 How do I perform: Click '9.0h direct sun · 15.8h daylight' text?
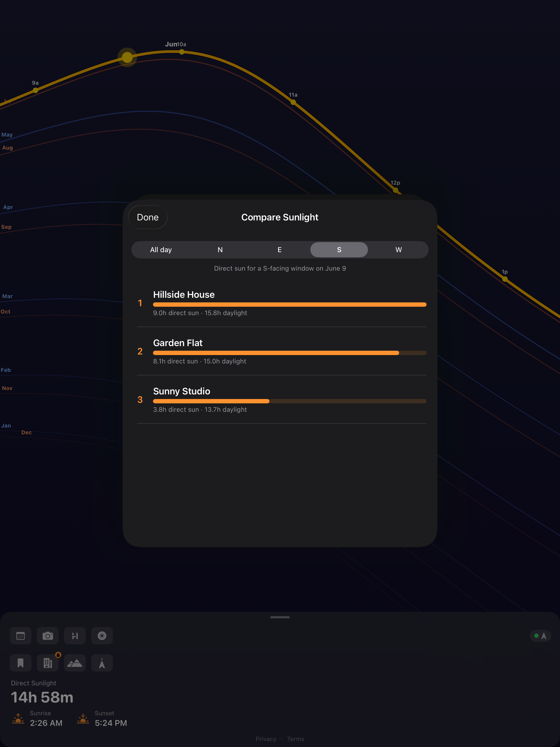(x=200, y=313)
